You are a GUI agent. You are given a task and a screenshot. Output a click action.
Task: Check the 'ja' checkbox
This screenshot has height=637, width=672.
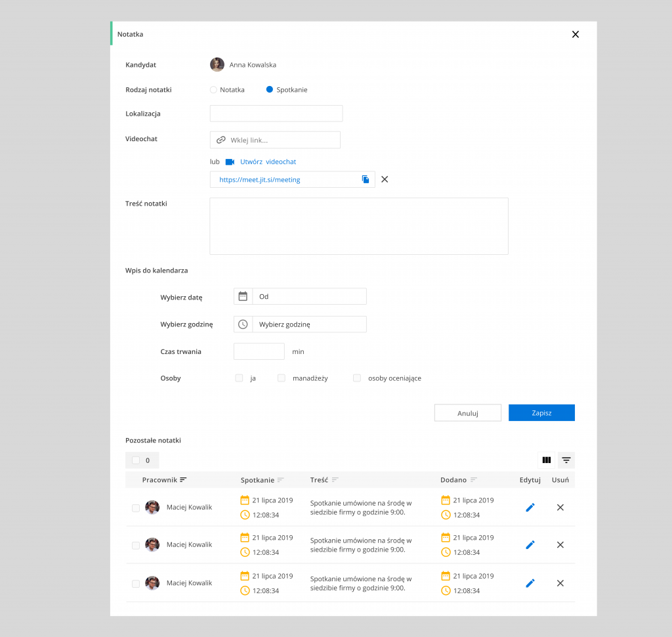[239, 378]
